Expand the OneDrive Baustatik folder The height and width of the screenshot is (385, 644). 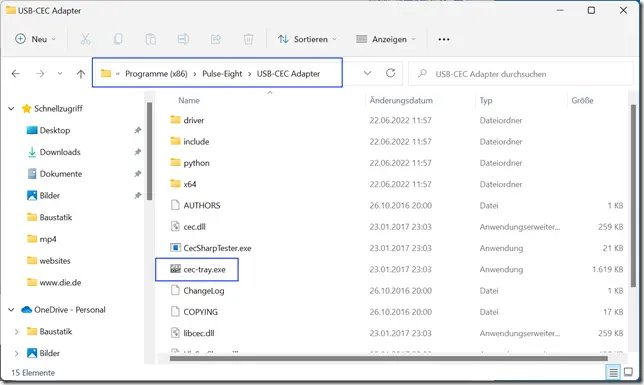(x=16, y=331)
